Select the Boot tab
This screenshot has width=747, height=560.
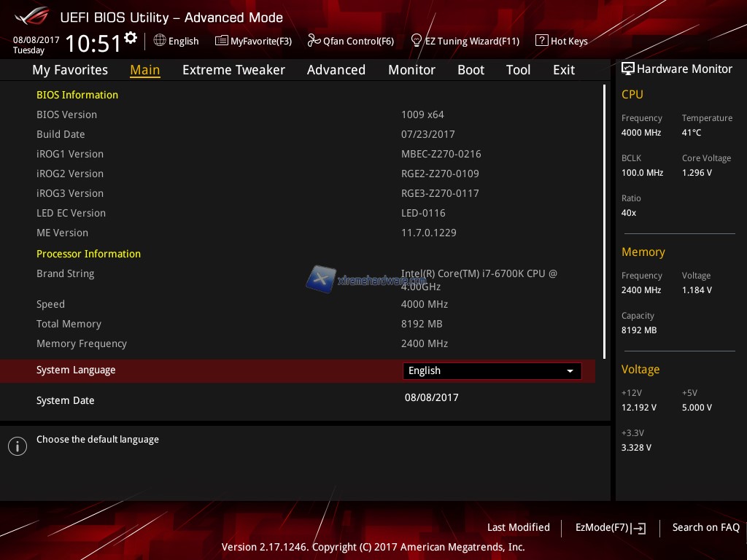coord(471,70)
